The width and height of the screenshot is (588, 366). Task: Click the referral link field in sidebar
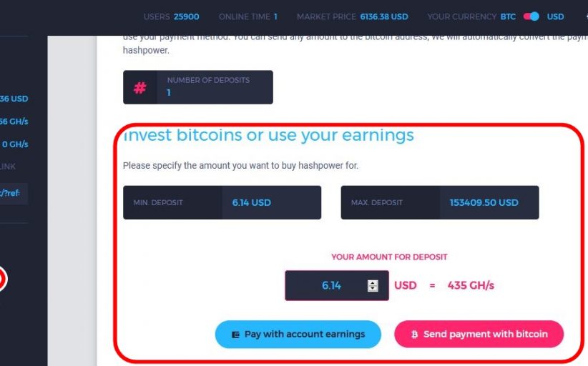point(14,192)
